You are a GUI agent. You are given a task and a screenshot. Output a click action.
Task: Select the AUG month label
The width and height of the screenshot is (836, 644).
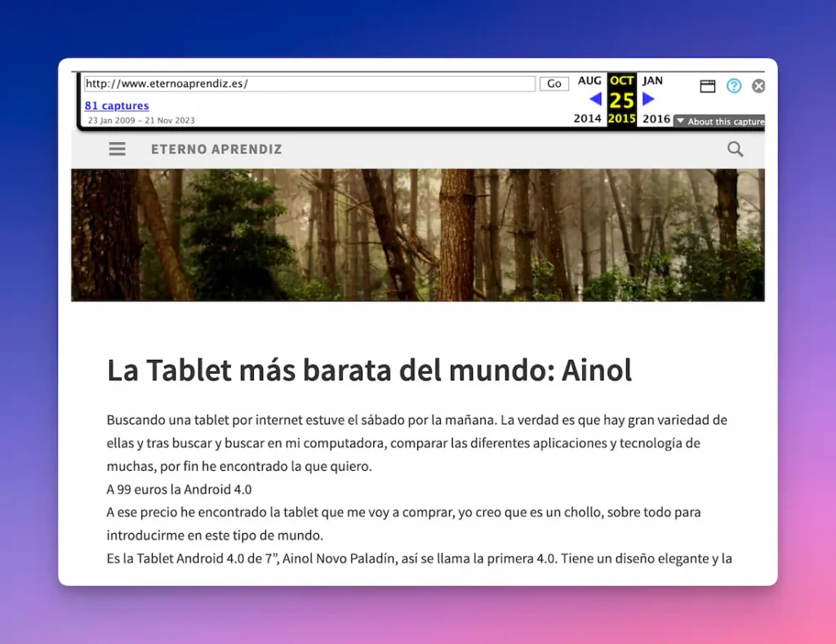tap(589, 80)
